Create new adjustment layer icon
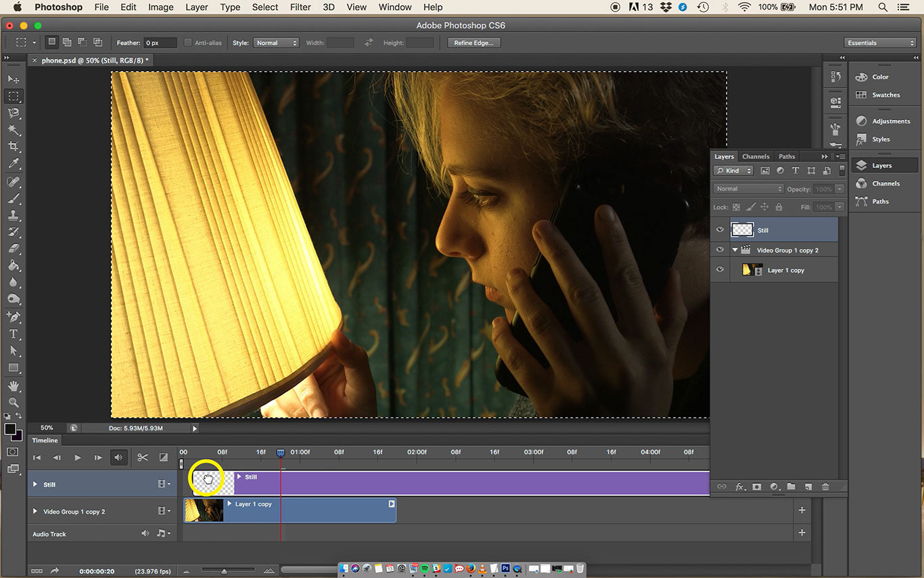 pyautogui.click(x=774, y=487)
